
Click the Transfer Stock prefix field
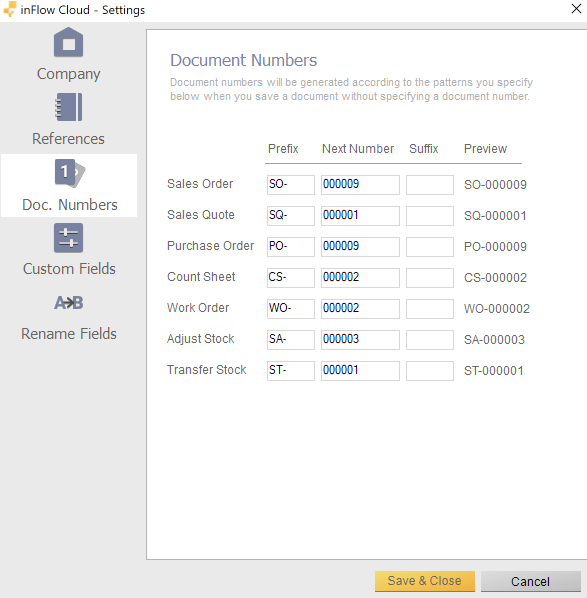click(x=291, y=371)
